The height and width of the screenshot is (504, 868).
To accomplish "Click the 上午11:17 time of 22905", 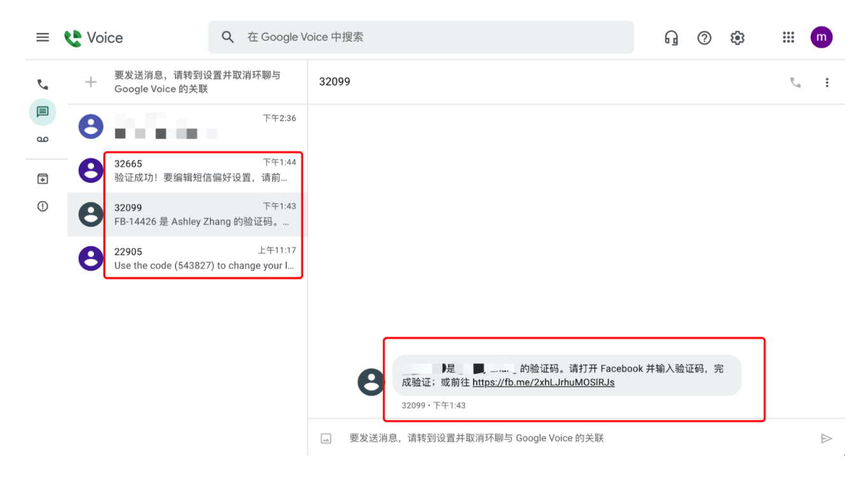I will [277, 250].
